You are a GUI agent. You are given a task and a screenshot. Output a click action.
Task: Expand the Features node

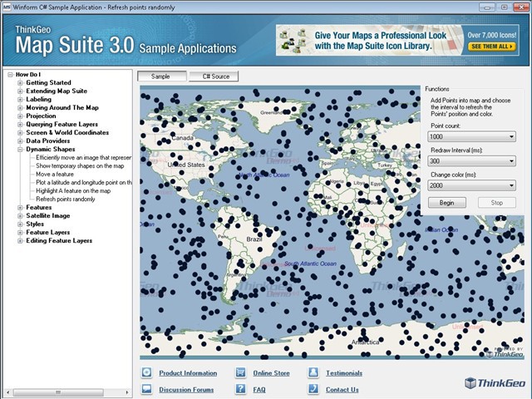[x=20, y=207]
